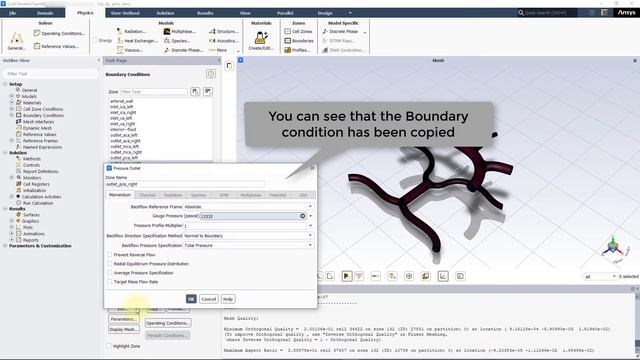Click zone list grouping options icon

point(208,91)
